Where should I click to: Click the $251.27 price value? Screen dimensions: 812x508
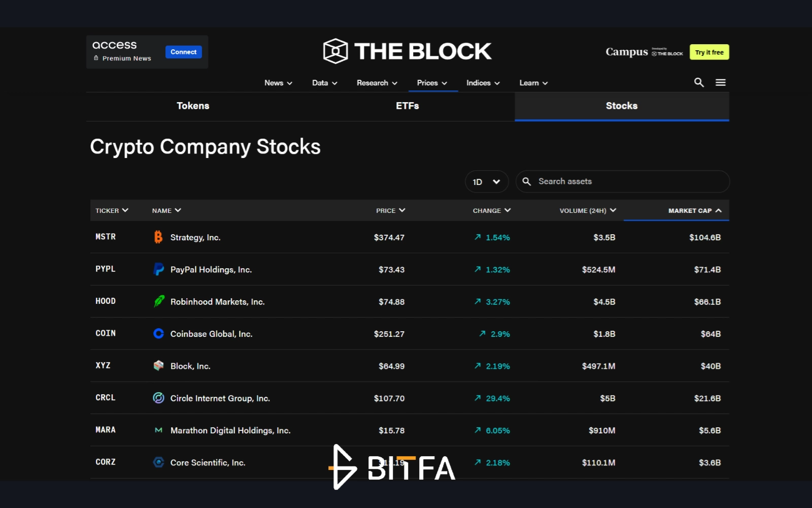pos(389,334)
